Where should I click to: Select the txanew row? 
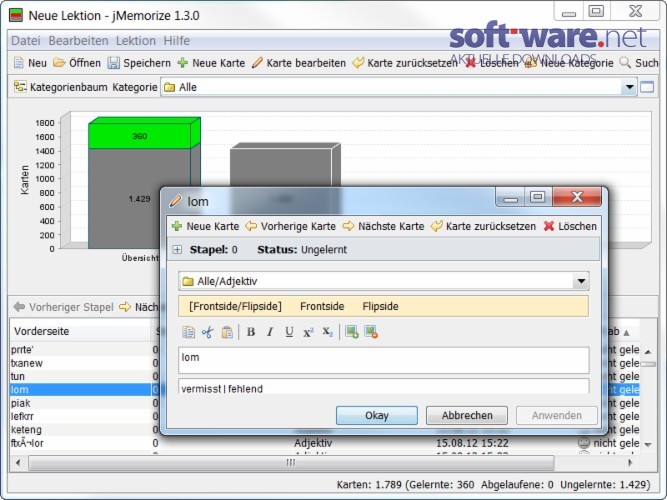pos(81,363)
